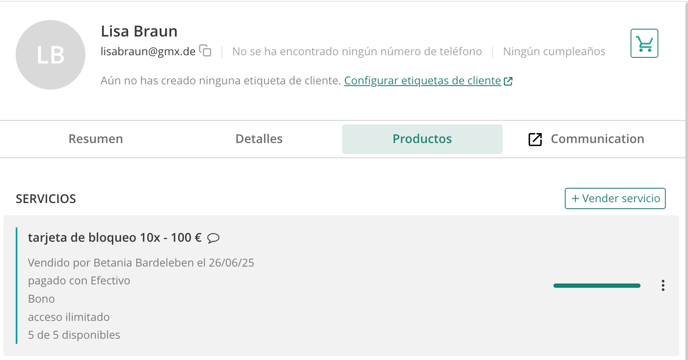Click the Vender servicio button
Screen dimensions: 688x360
[x=615, y=198]
